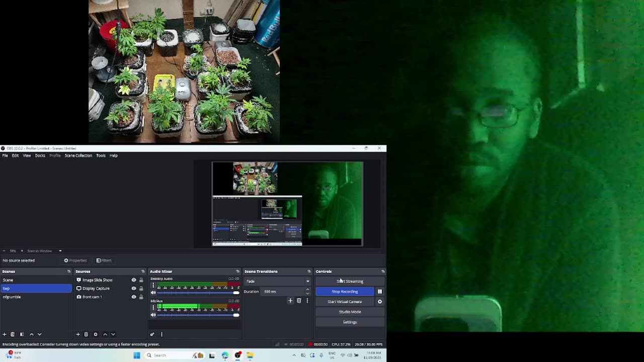
Task: Undock the Controls panel
Action: 383,271
